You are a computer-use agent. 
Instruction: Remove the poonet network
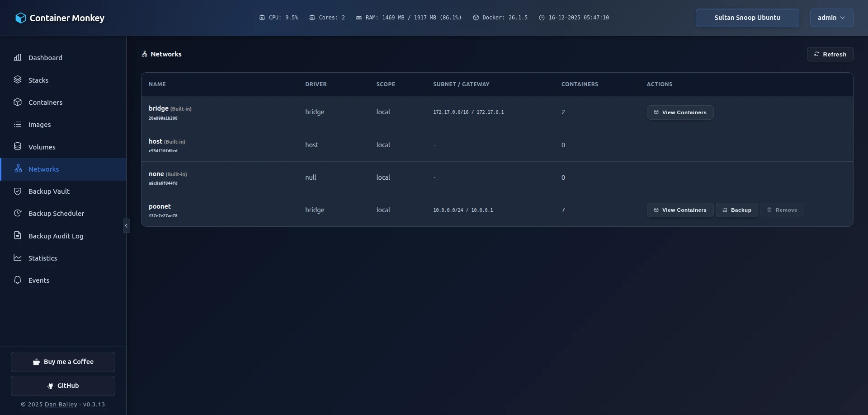[x=782, y=210]
